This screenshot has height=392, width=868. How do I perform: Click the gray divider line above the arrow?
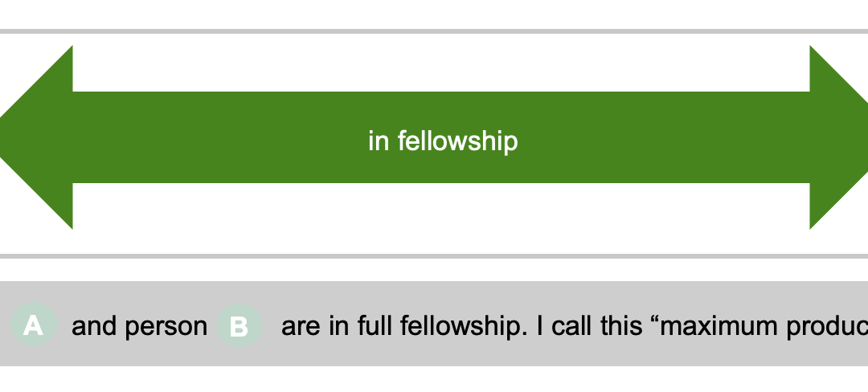(434, 31)
